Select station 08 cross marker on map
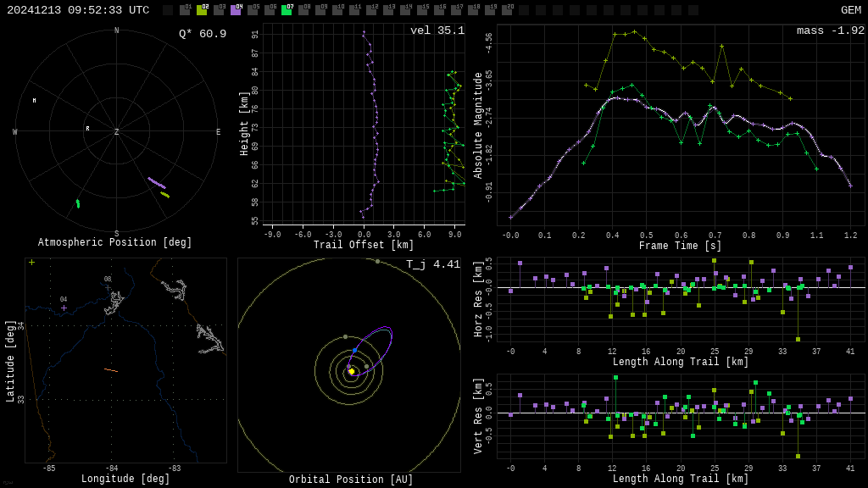The image size is (868, 488). coord(108,287)
